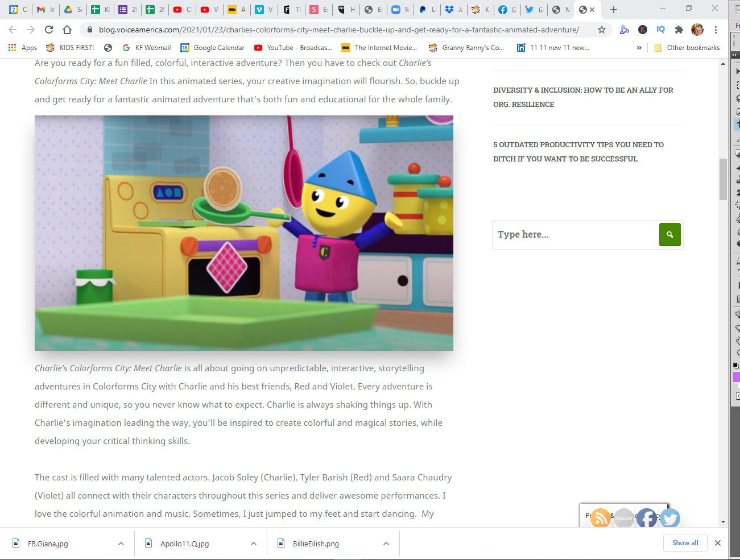Open the 5 Outdated Productivity Tips link
This screenshot has height=560, width=740.
tap(578, 152)
